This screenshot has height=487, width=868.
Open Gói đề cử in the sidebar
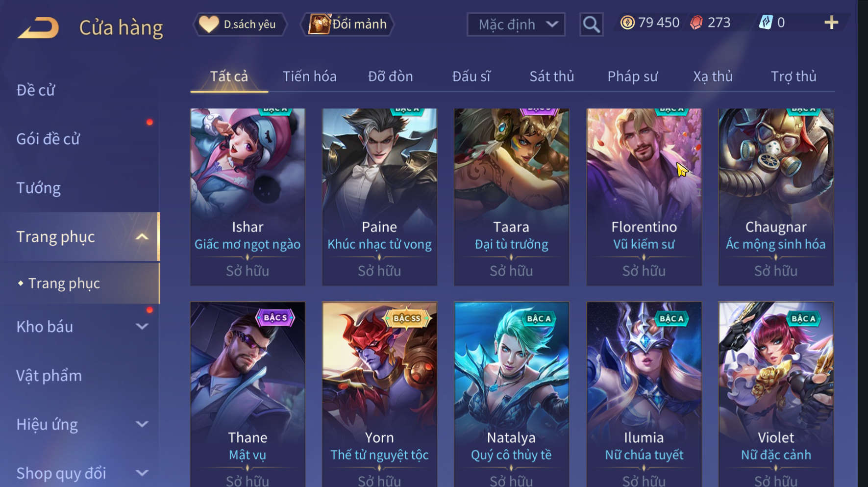coord(48,139)
